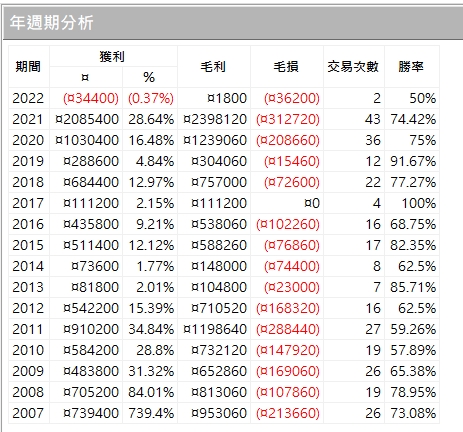Click the 2016 gross loss (¤102260)
Image resolution: width=463 pixels, height=432 pixels.
coord(288,224)
